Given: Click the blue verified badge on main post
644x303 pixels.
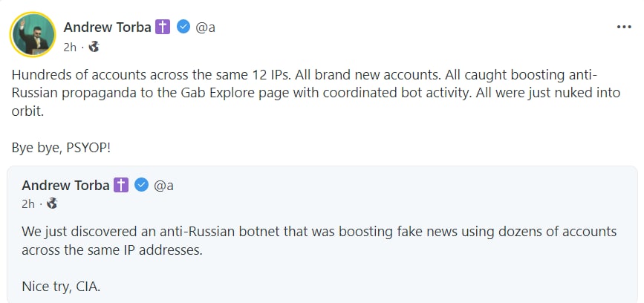Looking at the screenshot, I should point(184,27).
